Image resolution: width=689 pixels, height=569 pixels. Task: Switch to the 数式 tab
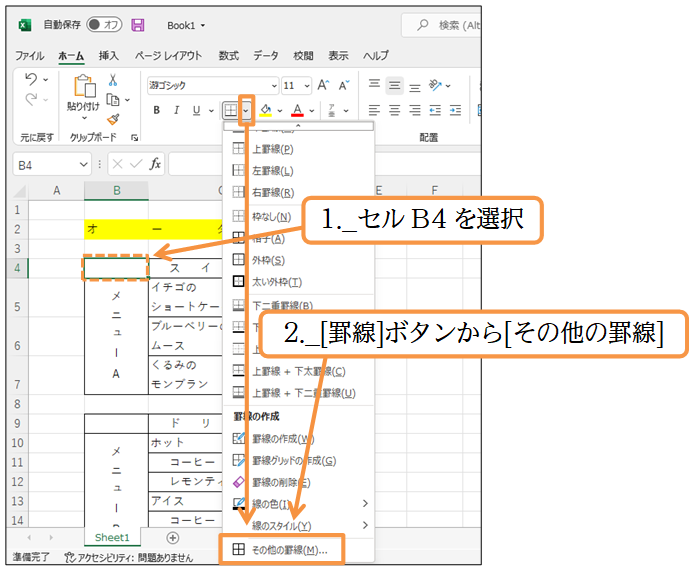pyautogui.click(x=228, y=56)
